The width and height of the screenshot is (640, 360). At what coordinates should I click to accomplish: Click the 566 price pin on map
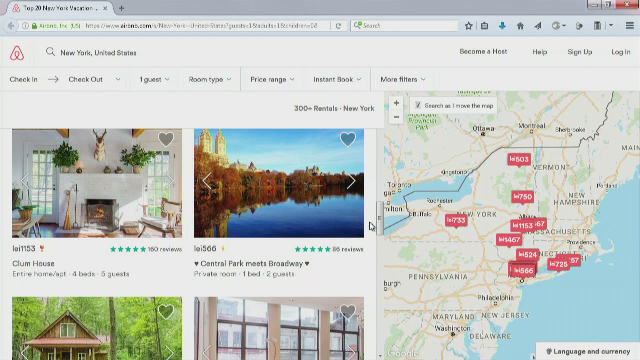tap(523, 270)
